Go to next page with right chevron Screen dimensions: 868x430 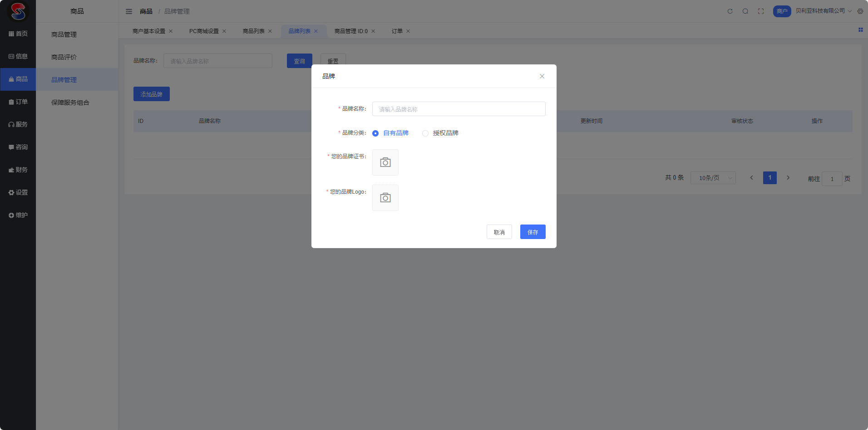coord(788,178)
